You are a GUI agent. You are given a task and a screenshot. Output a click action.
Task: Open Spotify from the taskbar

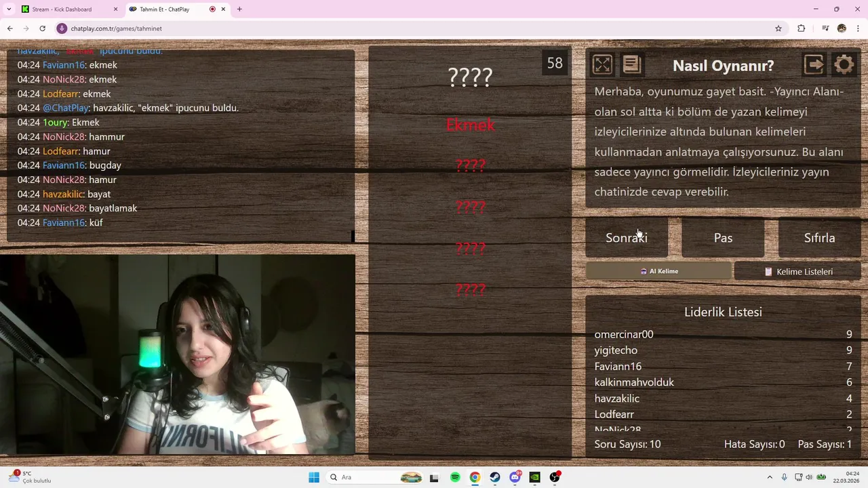pyautogui.click(x=455, y=477)
